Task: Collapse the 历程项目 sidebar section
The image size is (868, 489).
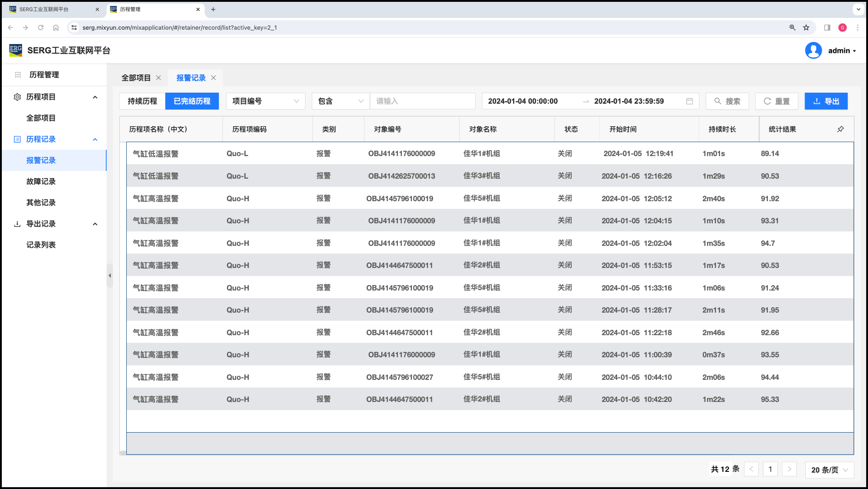Action: click(x=95, y=97)
